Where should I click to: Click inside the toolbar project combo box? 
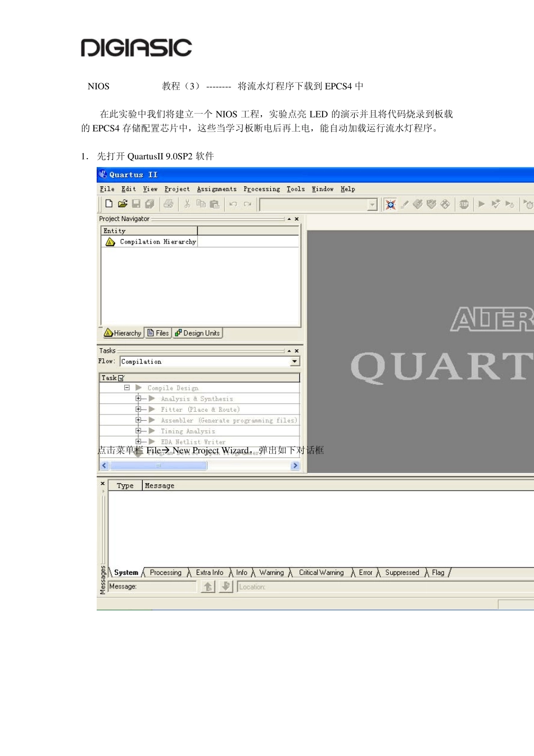[x=314, y=205]
